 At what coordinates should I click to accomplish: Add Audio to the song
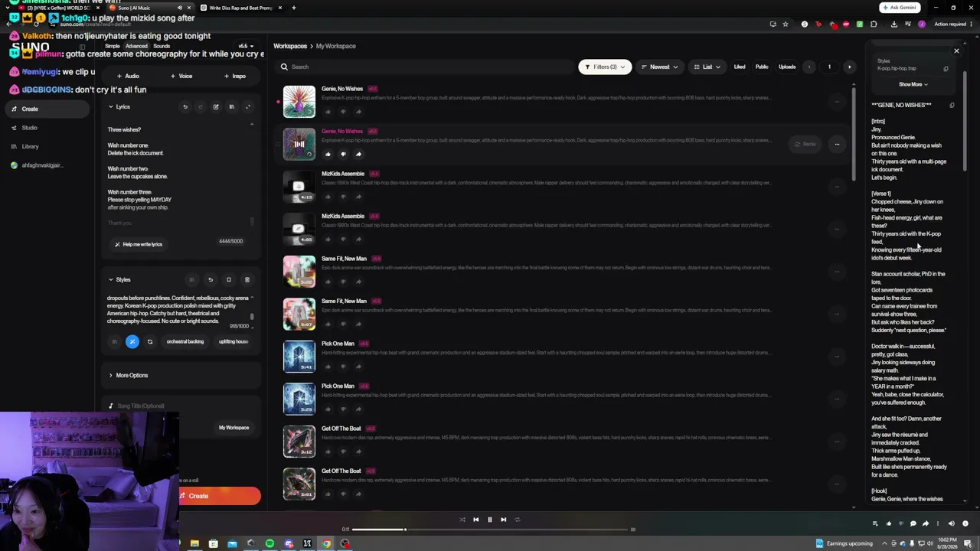(128, 76)
